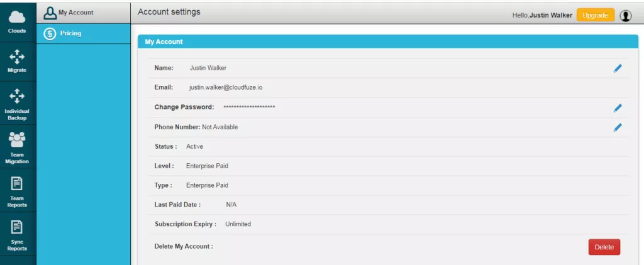Click the orange Upgrade button
Screen dimensions: 644x265
tap(595, 15)
